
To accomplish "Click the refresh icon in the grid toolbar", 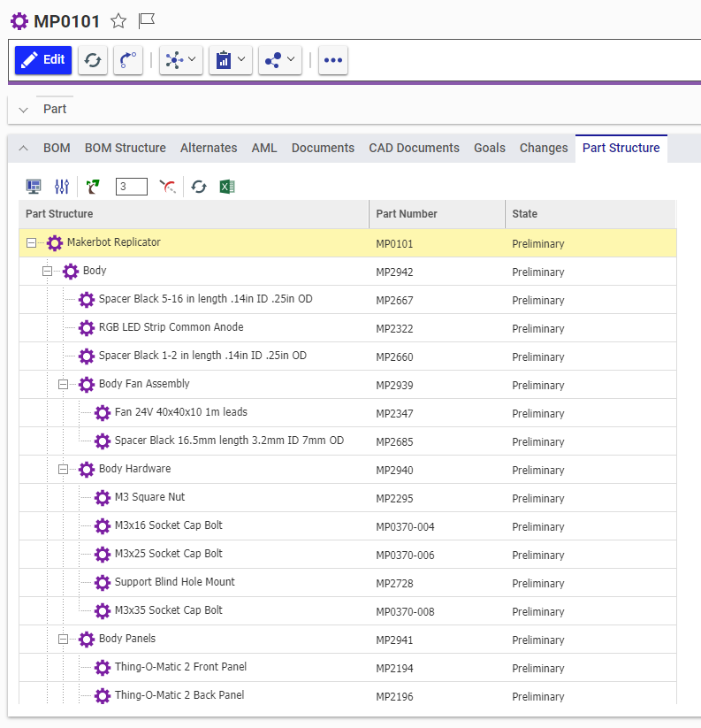I will click(x=199, y=187).
